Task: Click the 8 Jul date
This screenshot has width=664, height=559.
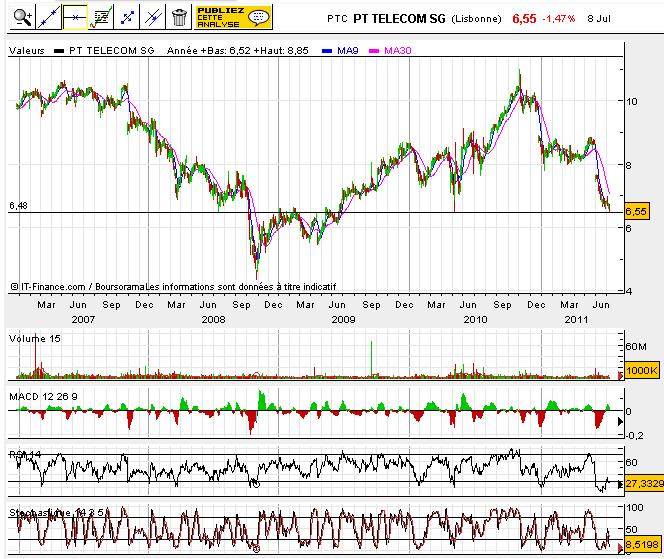Action: (599, 19)
